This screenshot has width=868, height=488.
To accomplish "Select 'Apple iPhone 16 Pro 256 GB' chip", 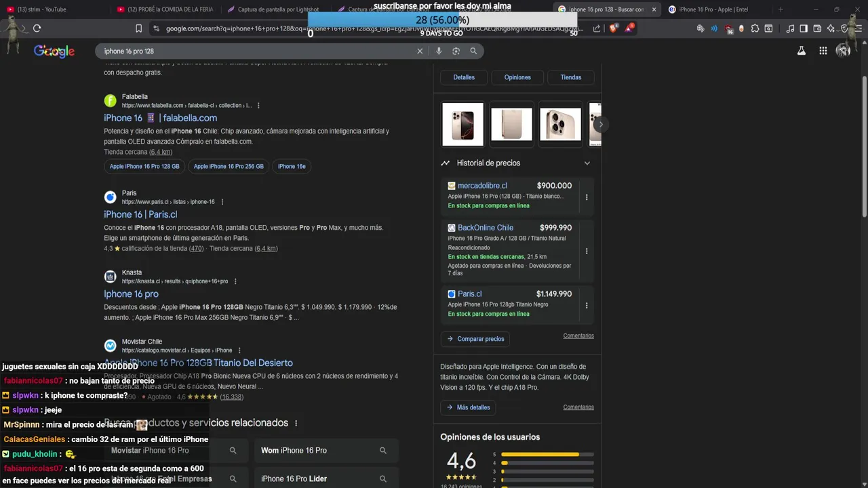I will pyautogui.click(x=229, y=166).
